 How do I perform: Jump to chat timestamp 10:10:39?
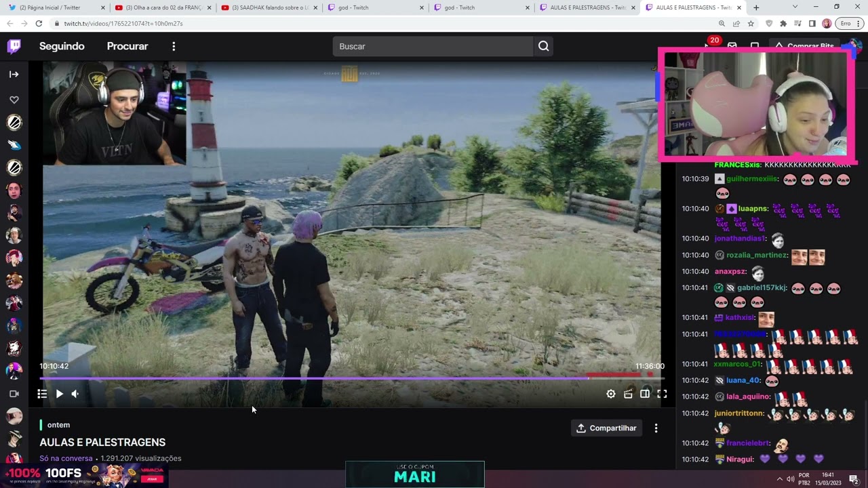[695, 179]
